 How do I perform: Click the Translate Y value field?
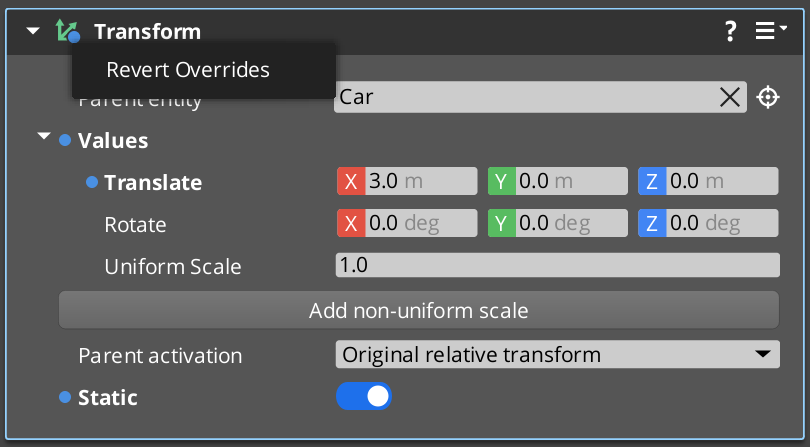(568, 182)
